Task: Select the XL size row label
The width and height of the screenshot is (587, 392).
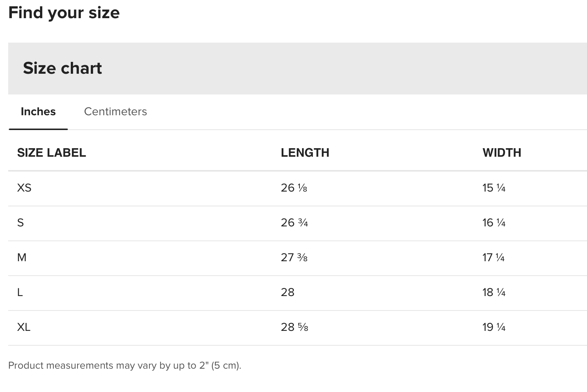Action: tap(24, 327)
